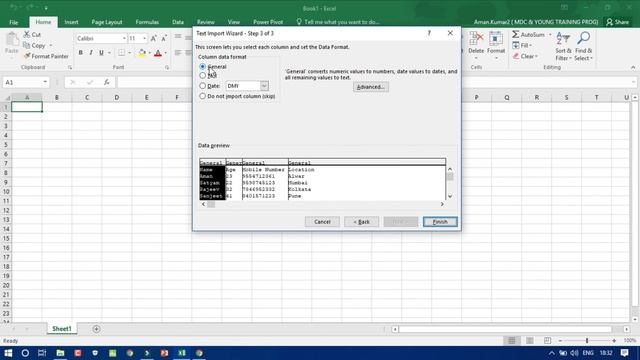
Task: Click the Clear eraser icon
Action: (x=516, y=56)
